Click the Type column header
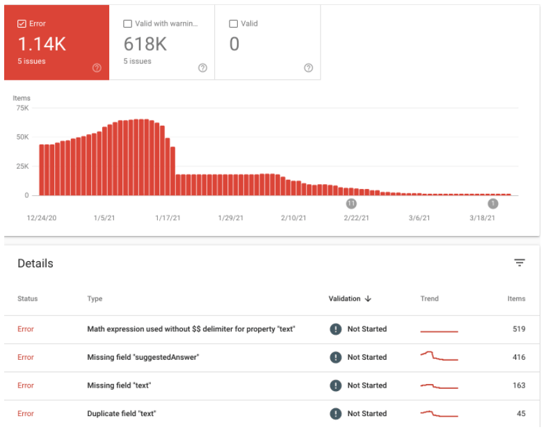This screenshot has width=546, height=432. (95, 299)
